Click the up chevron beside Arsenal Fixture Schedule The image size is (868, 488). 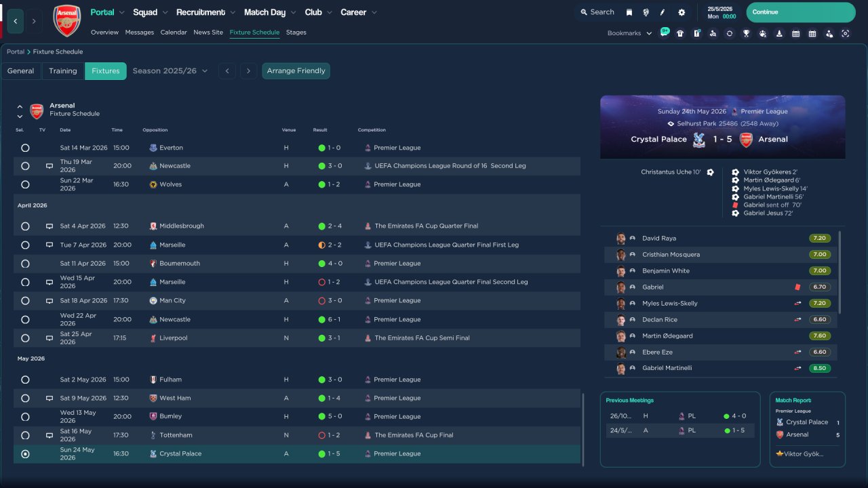[x=20, y=106]
